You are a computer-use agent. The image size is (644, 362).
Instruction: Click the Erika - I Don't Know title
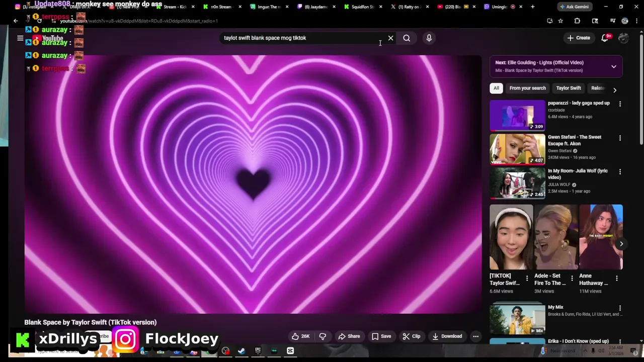pyautogui.click(x=578, y=341)
